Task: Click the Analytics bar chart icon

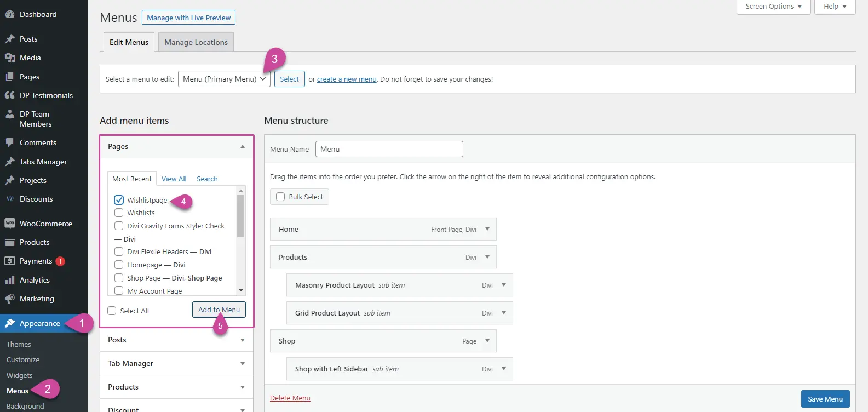Action: click(x=10, y=280)
